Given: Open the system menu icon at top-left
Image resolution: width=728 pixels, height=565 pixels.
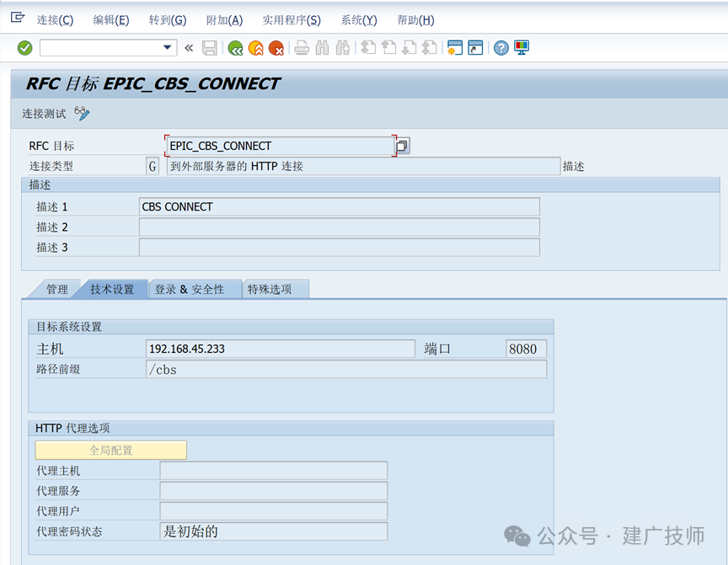Looking at the screenshot, I should click(17, 18).
